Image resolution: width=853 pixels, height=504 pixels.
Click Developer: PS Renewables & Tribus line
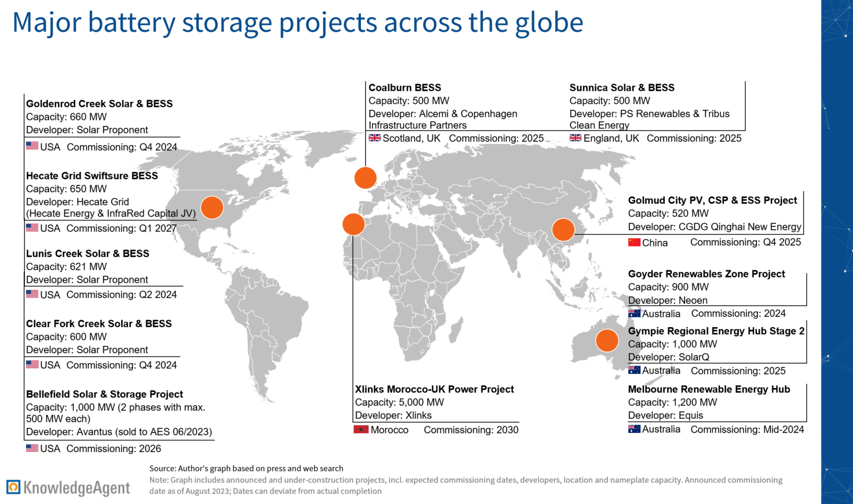[x=649, y=114]
